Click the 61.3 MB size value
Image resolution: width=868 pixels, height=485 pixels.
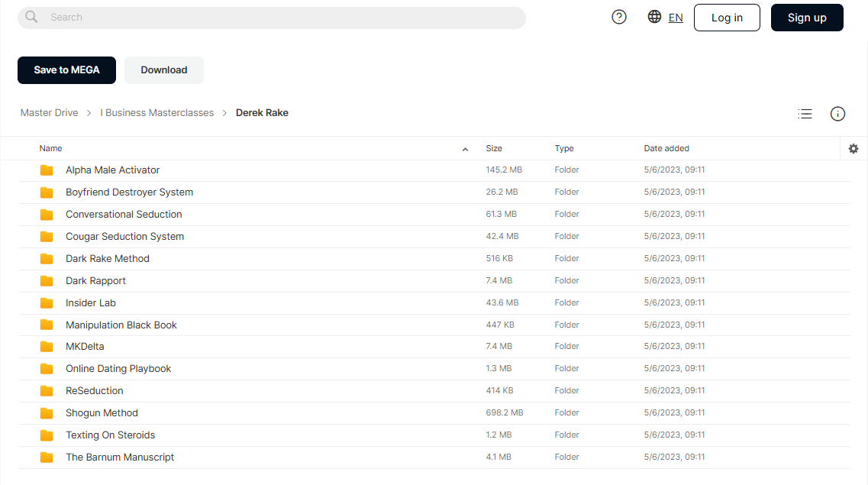[x=501, y=215]
